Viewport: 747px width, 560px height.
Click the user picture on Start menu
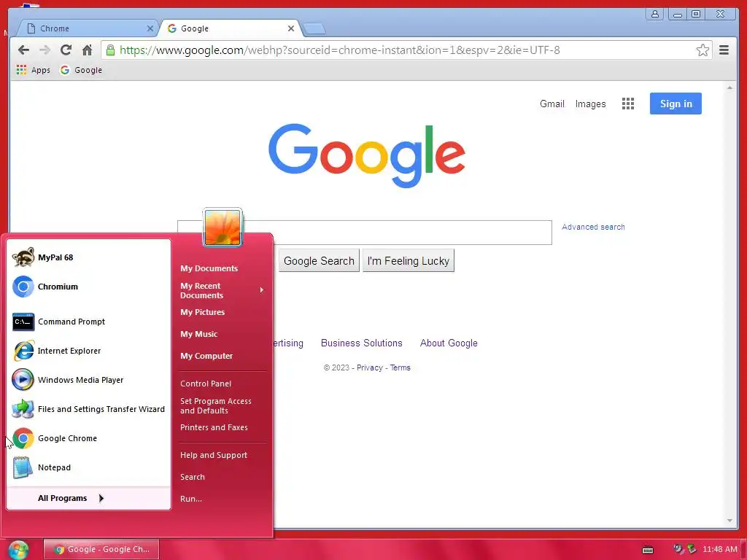[x=222, y=227]
